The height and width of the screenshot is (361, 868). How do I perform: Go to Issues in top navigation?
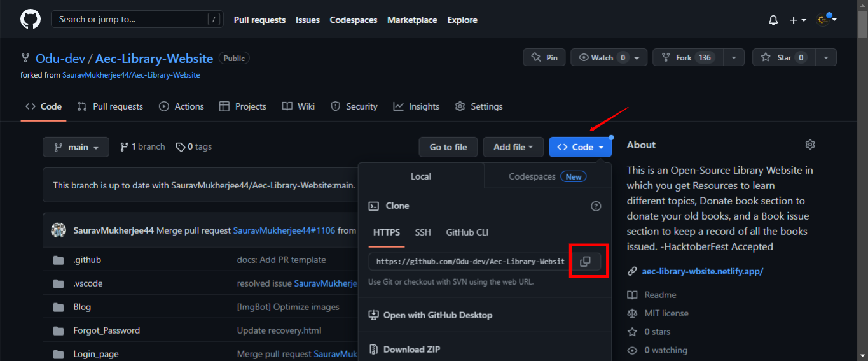[308, 20]
